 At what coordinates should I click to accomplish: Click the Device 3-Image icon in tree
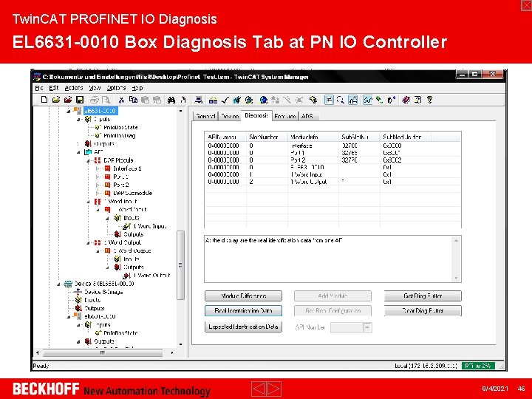tap(78, 292)
